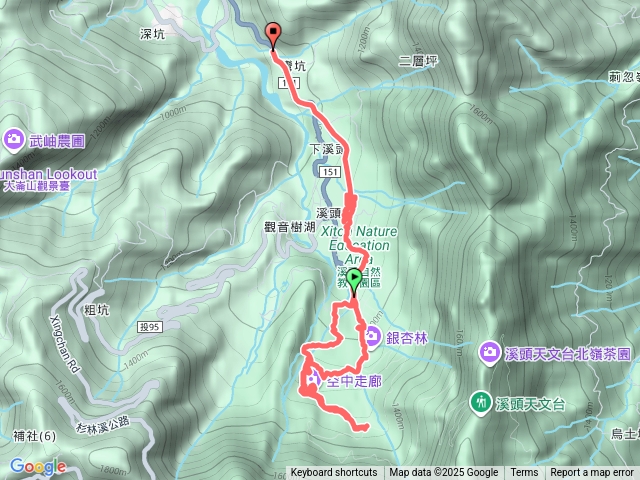Click the Google logo
Screen dimensions: 640x480
coord(38,466)
